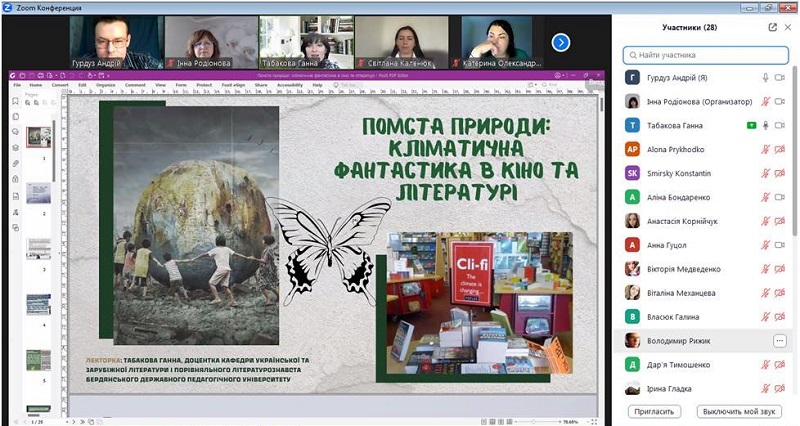Toggle muted mic of Alona Prykhodko

pyautogui.click(x=765, y=149)
